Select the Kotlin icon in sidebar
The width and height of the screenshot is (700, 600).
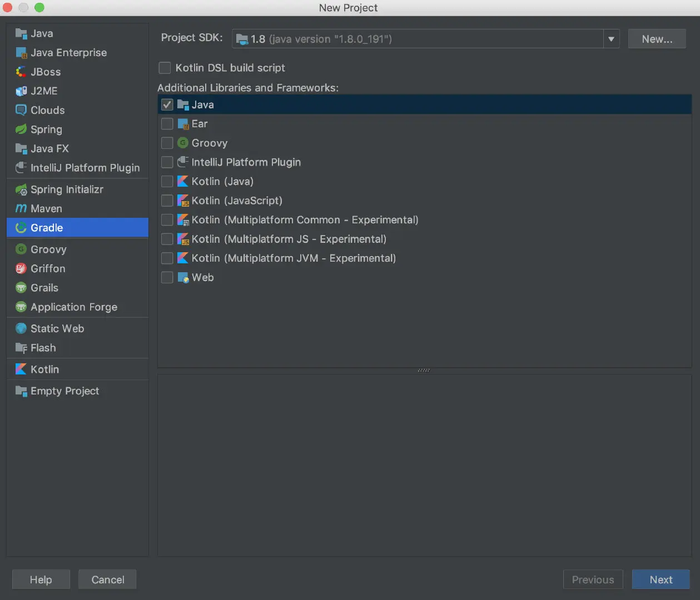click(x=21, y=369)
